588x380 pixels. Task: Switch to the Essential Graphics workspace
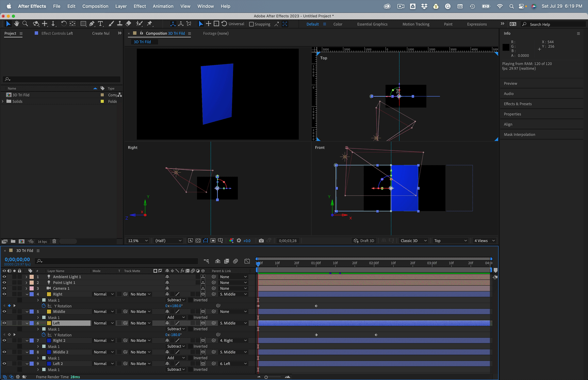372,24
